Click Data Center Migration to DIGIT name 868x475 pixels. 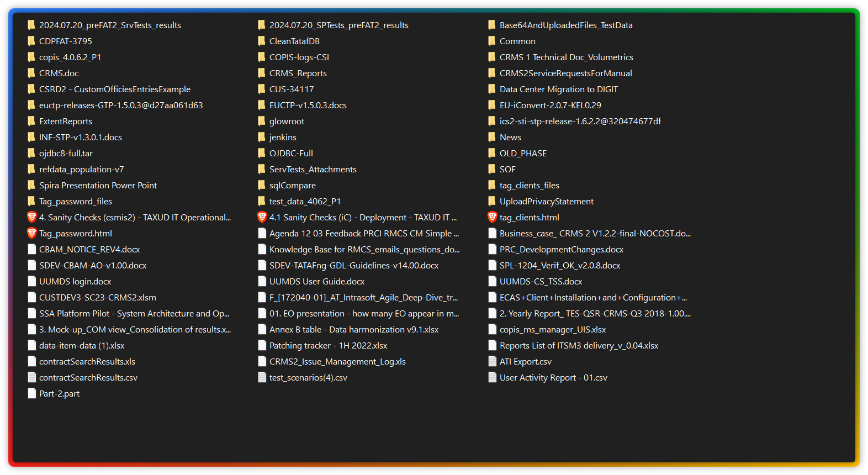(559, 89)
